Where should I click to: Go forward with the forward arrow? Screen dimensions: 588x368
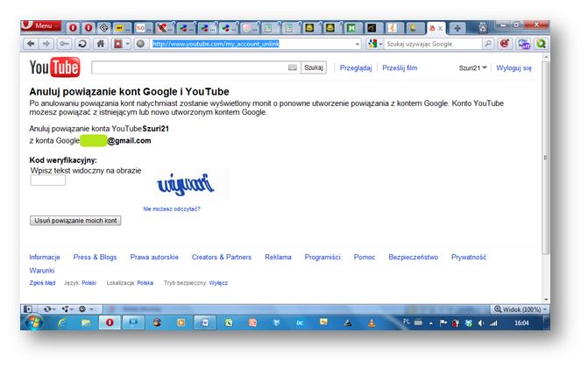[x=46, y=44]
